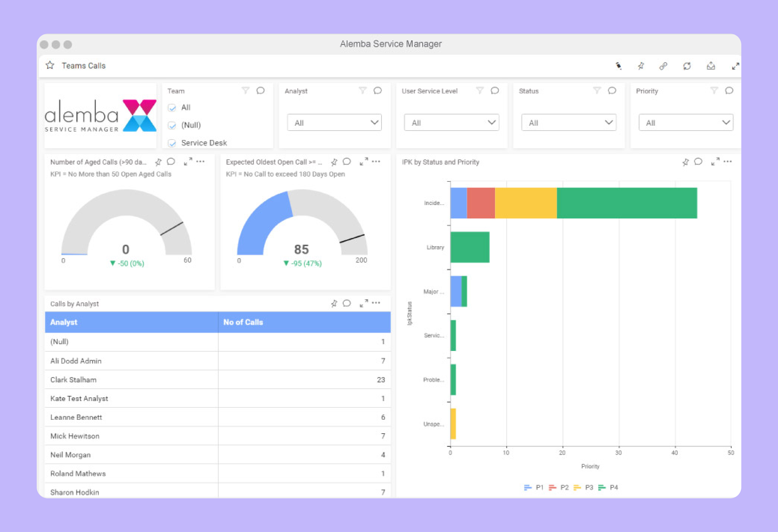Maximize the Calls by Analyst table

coord(364,303)
